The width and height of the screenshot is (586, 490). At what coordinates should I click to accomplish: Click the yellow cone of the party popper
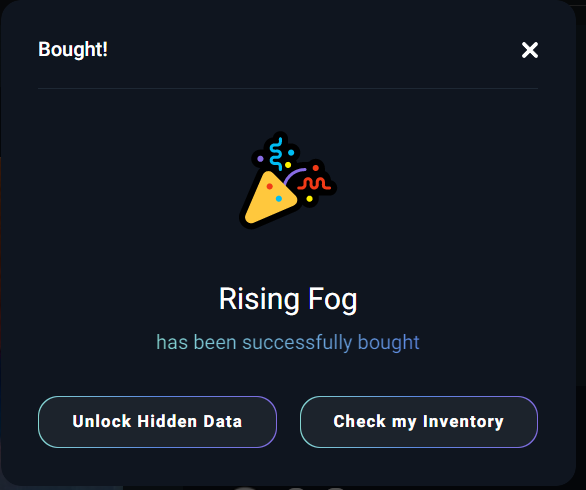[270, 198]
